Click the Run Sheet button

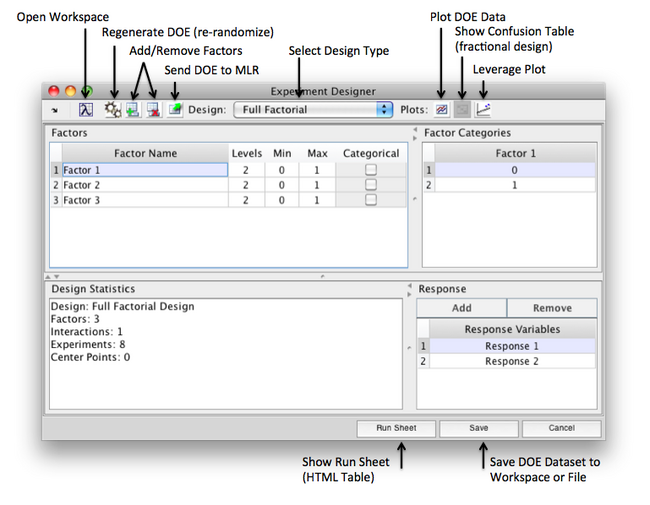pos(396,428)
